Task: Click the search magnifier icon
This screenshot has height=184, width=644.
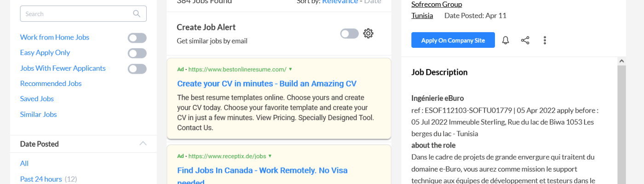Action: [x=137, y=14]
